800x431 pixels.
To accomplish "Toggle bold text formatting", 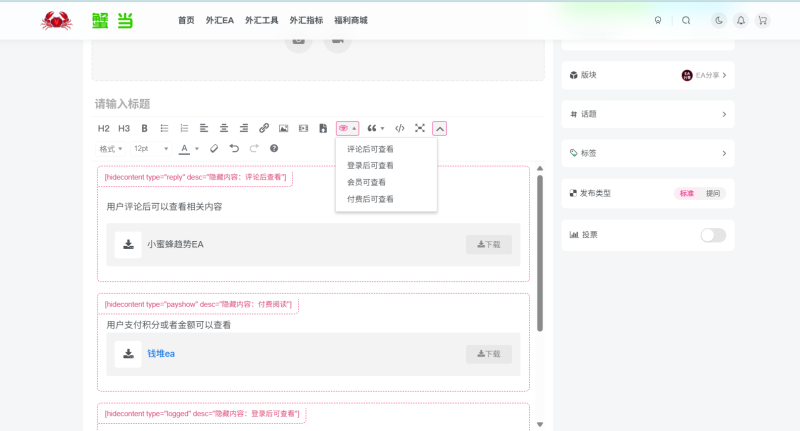I will 144,129.
